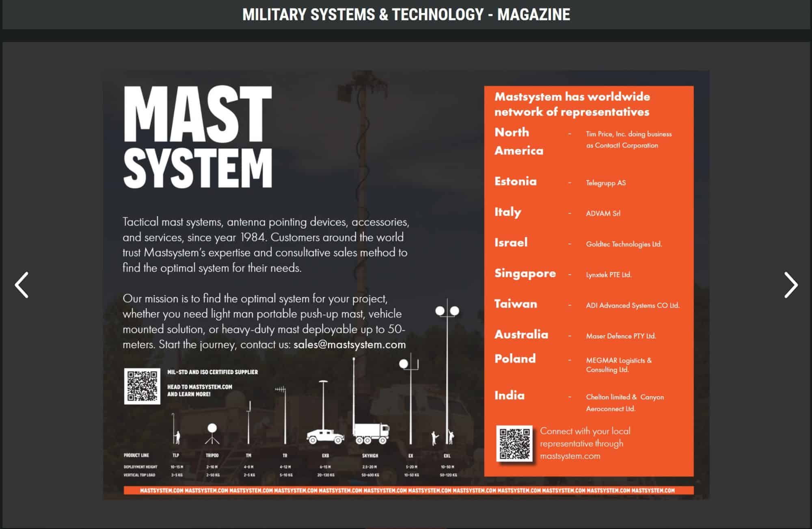
Task: Click the sales@mastsystem.com email link
Action: click(350, 345)
